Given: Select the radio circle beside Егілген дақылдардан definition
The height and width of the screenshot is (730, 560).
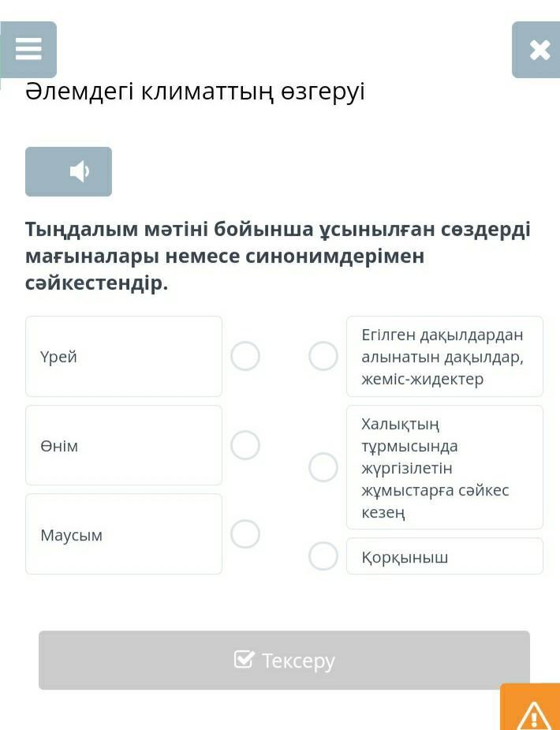Looking at the screenshot, I should point(323,356).
